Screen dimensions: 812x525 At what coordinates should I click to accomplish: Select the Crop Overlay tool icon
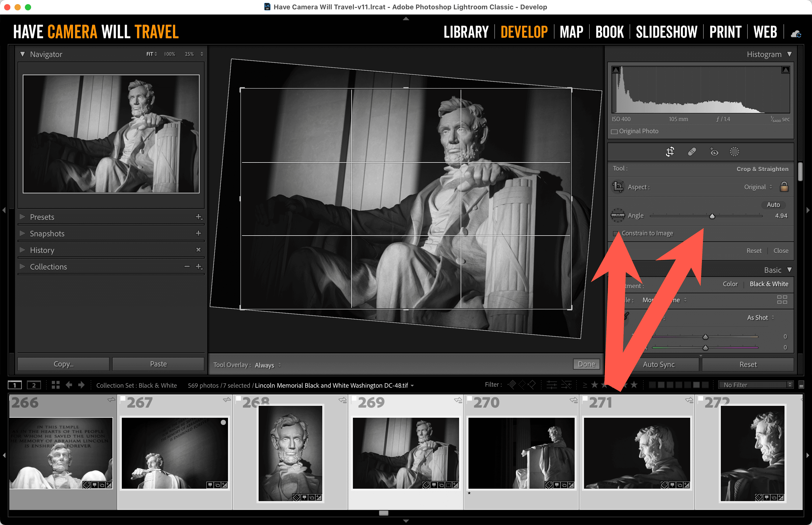tap(670, 152)
